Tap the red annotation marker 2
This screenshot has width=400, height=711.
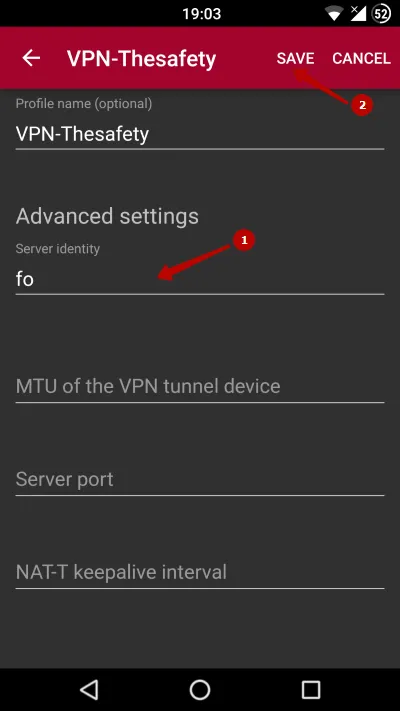[x=362, y=105]
